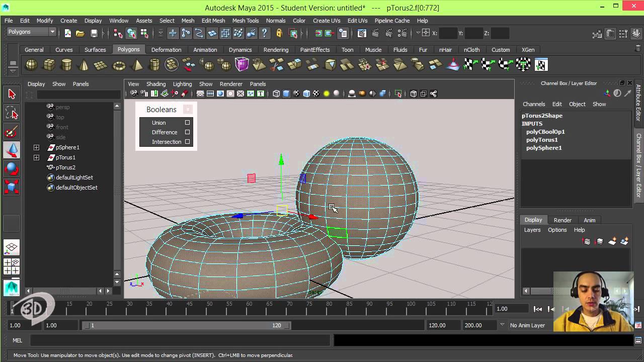Toggle use all lights viewport icon

[x=327, y=94]
